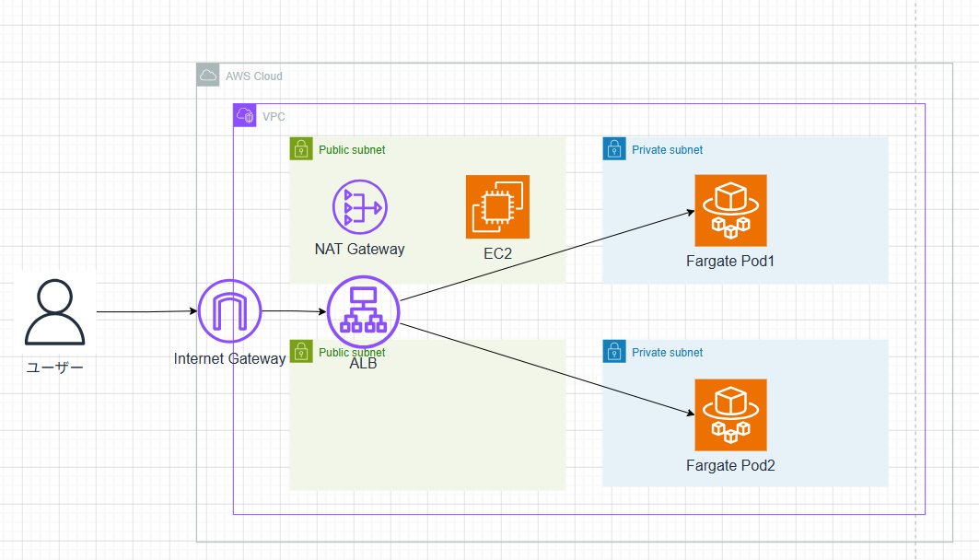The width and height of the screenshot is (979, 560).
Task: Select 'Private subnet' label above Fargate Pod1
Action: pos(668,150)
